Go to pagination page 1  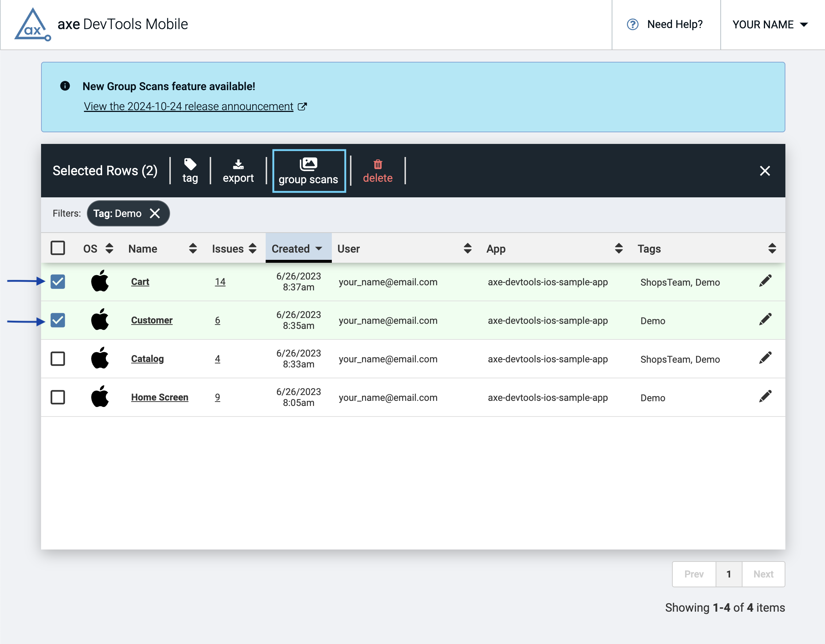728,574
